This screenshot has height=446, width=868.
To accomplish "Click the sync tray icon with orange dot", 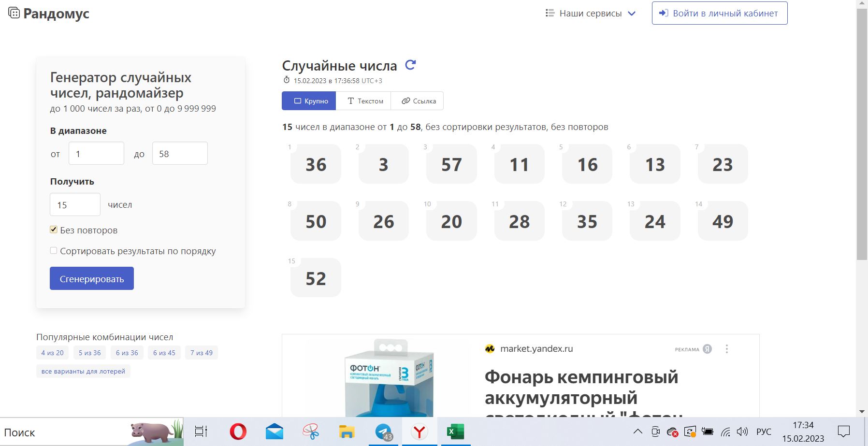I will 690,432.
